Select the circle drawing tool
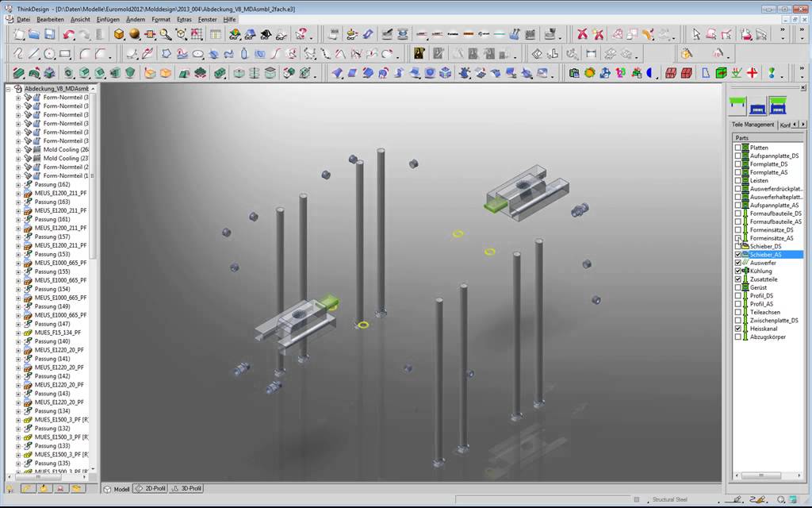The width and height of the screenshot is (812, 508). coord(50,53)
